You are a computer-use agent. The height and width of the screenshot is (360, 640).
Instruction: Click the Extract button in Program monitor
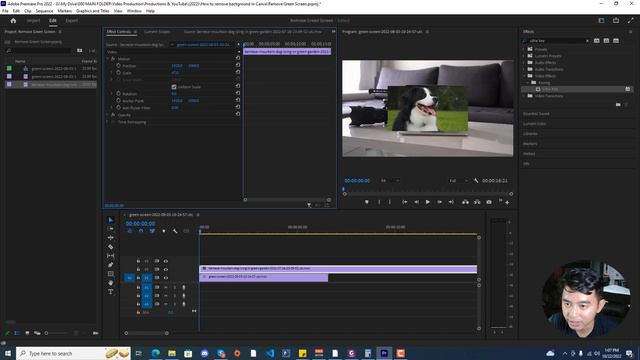coord(477,202)
